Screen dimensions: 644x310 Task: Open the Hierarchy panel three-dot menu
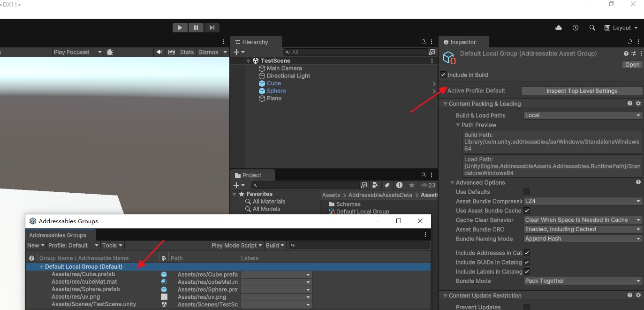pos(432,42)
